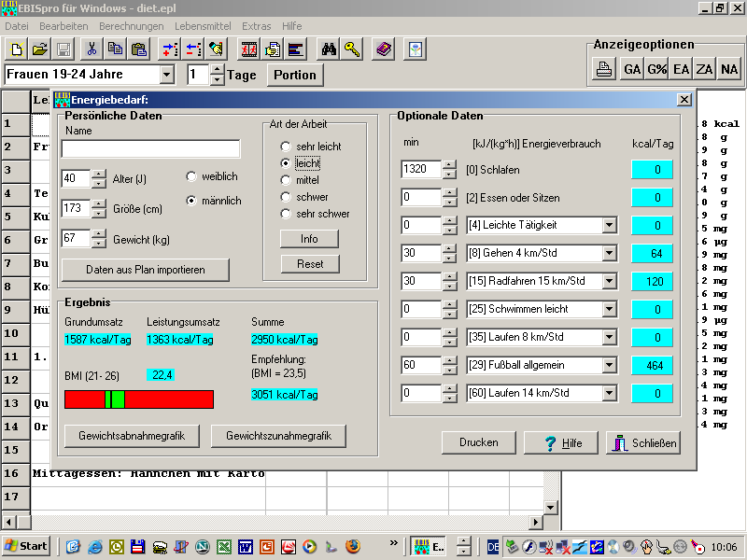This screenshot has height=560, width=747.
Task: Open the 'Gehen 4 km/Std' dropdown
Action: [x=610, y=253]
